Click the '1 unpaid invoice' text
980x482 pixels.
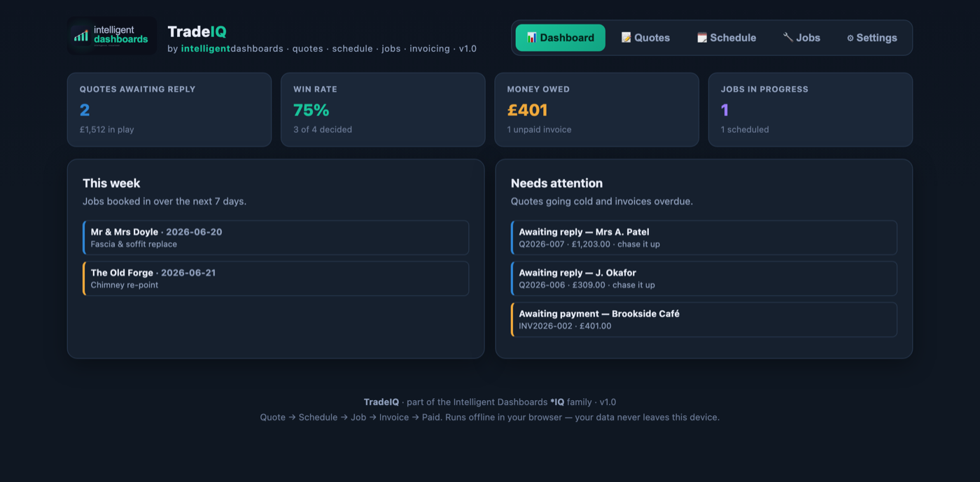click(x=539, y=129)
